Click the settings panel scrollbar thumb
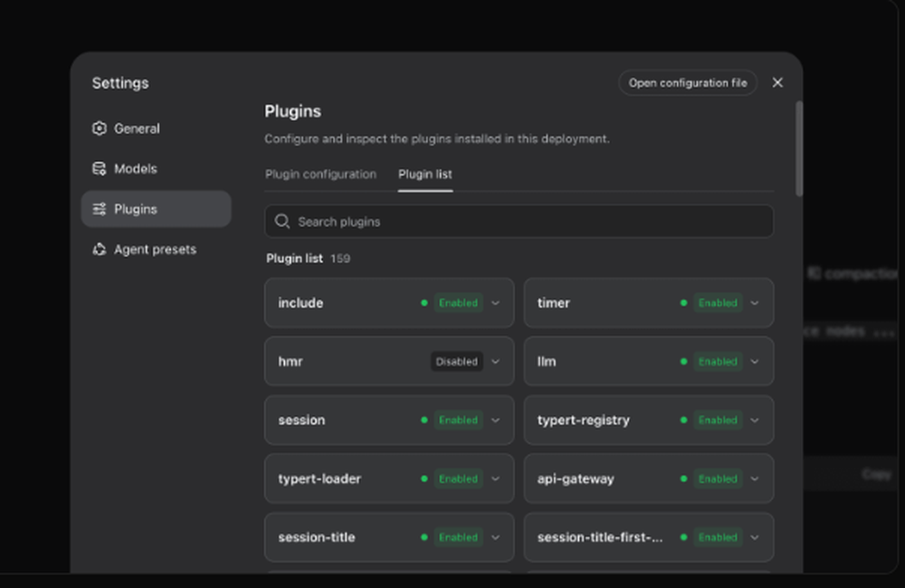This screenshot has height=588, width=905. coord(799,149)
